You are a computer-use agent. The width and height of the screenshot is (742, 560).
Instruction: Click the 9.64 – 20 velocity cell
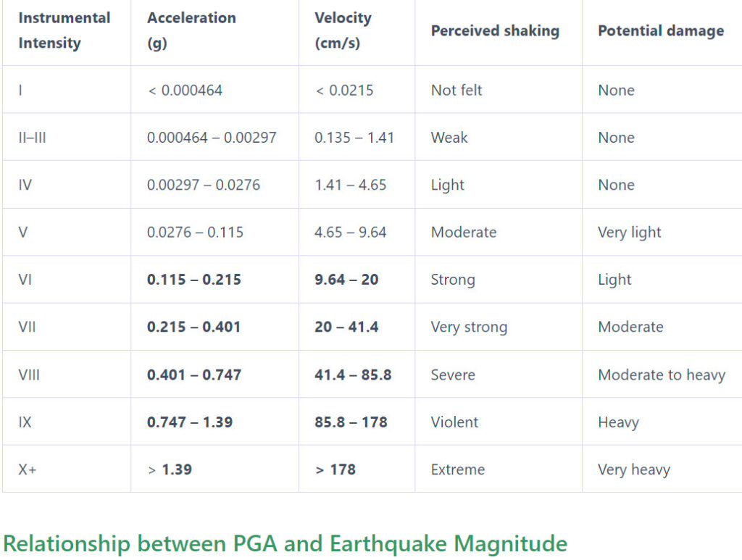pyautogui.click(x=346, y=280)
